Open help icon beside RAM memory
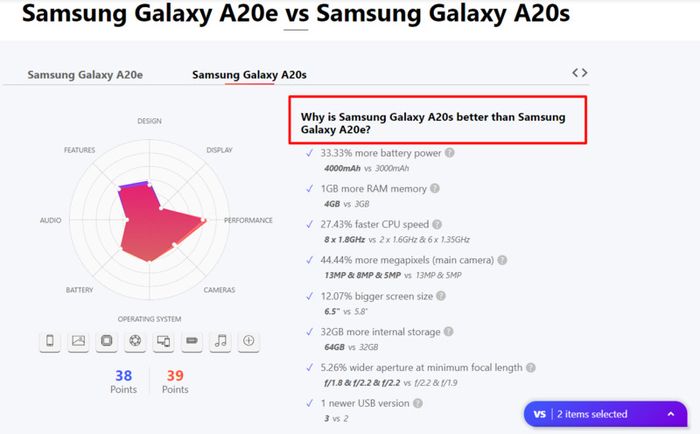The width and height of the screenshot is (700, 434). tap(434, 188)
